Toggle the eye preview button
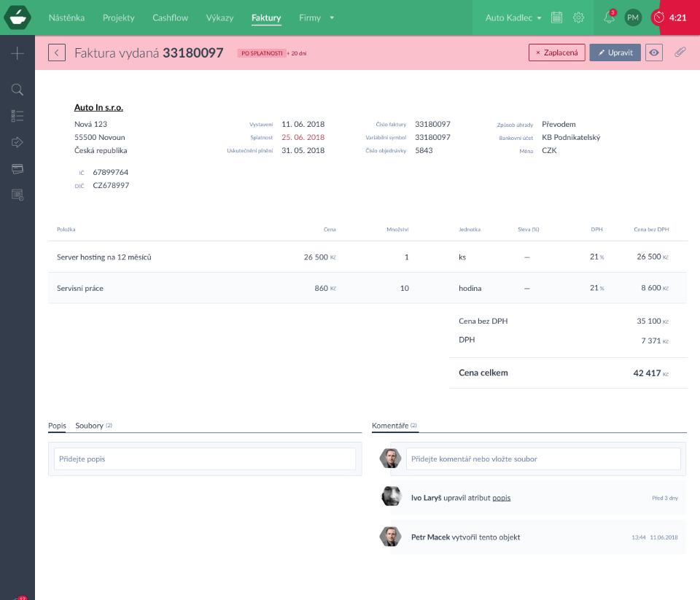This screenshot has height=600, width=700. [654, 52]
